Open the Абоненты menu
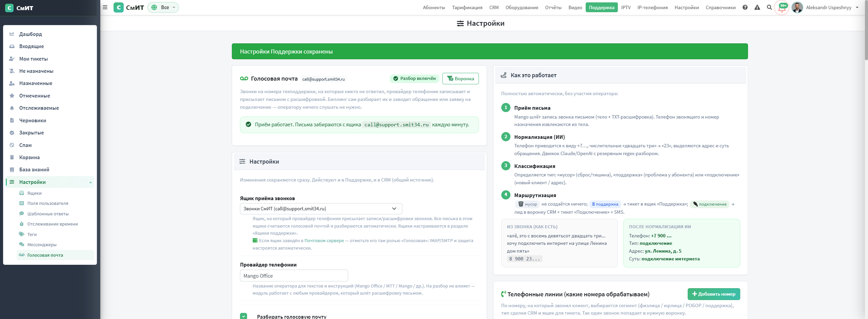 (x=434, y=7)
